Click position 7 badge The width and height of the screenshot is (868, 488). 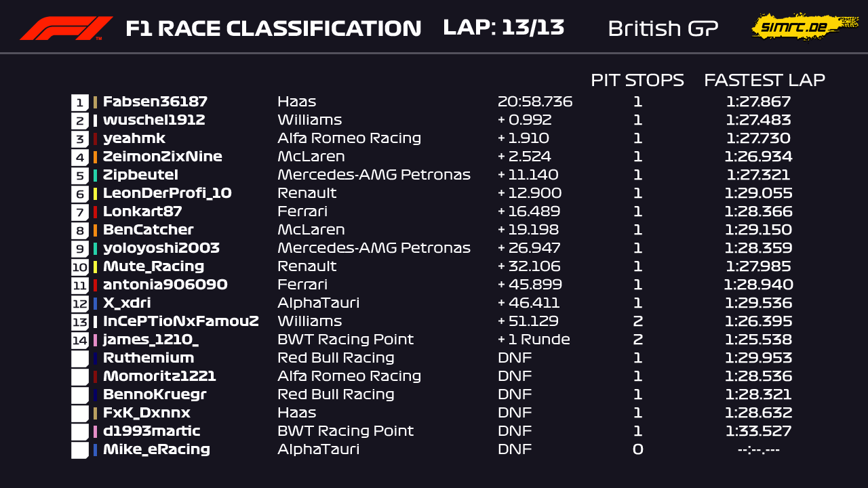(x=80, y=212)
